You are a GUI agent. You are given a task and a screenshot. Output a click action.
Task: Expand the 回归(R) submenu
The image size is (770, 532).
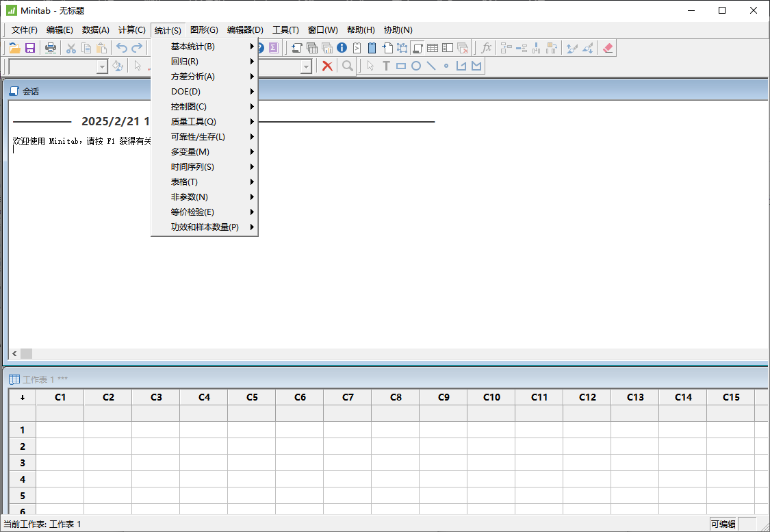(205, 62)
